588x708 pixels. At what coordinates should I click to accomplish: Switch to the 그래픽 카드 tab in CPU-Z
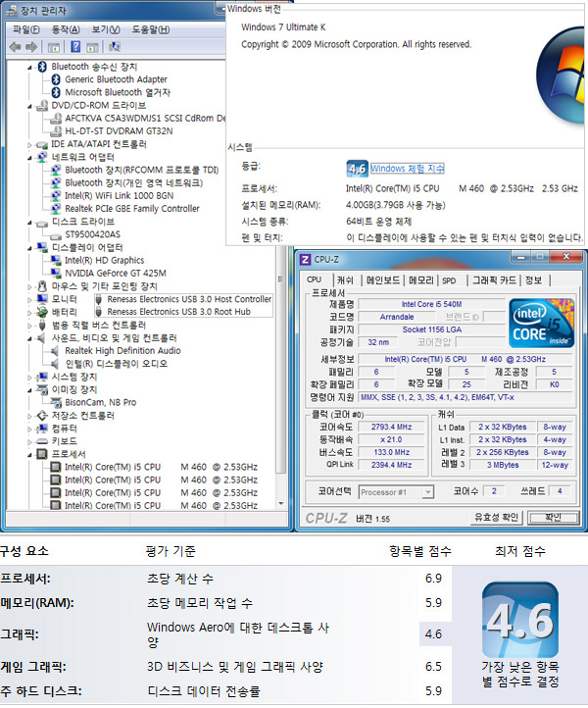(494, 280)
